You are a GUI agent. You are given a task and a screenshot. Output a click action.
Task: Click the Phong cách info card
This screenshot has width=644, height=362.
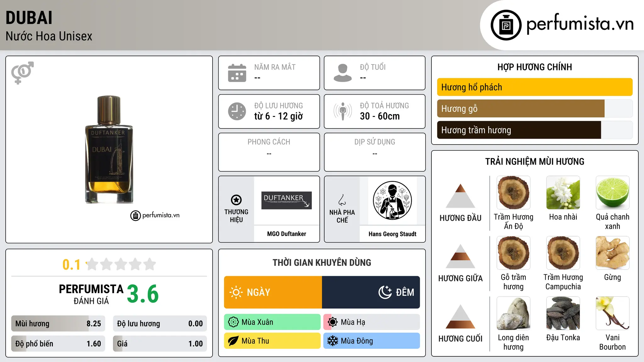point(269,152)
